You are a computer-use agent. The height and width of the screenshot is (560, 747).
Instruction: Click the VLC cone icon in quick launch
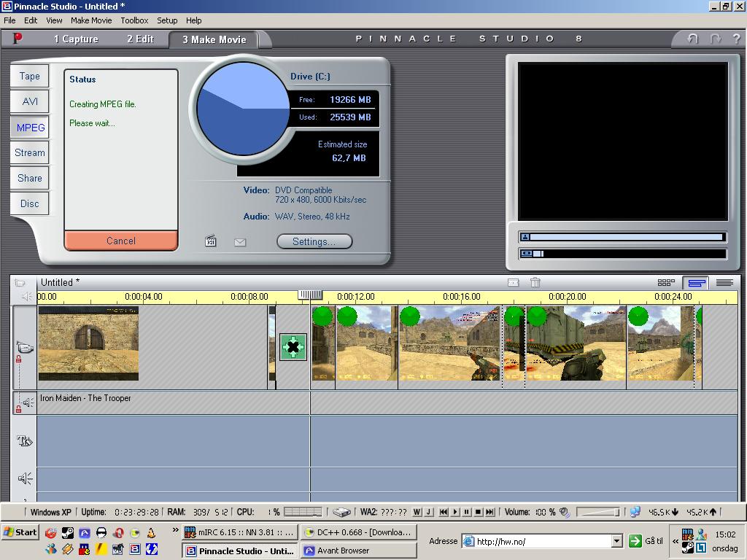tap(151, 532)
